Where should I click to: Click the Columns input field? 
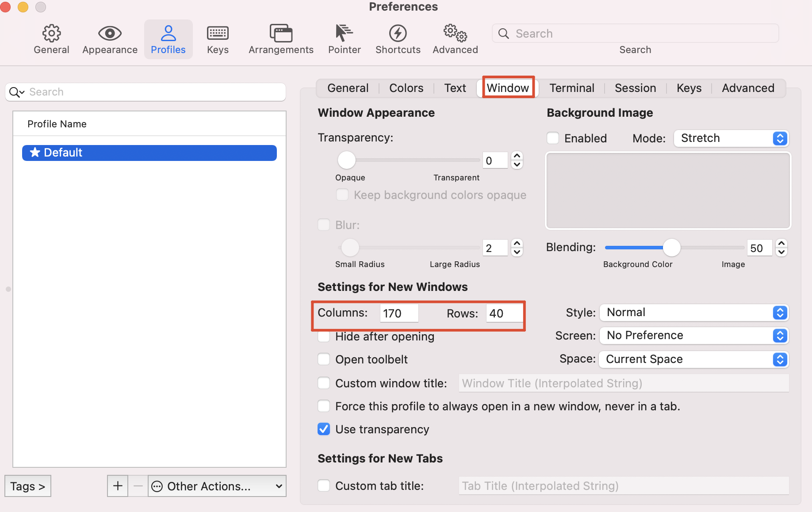tap(398, 313)
